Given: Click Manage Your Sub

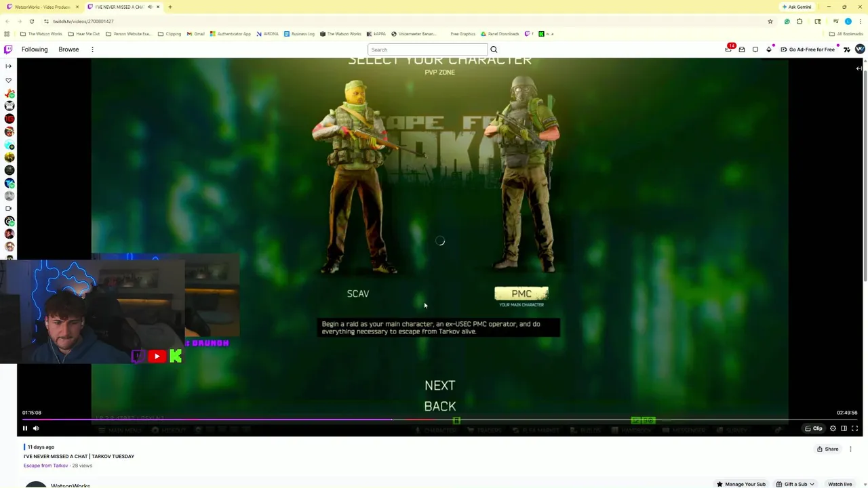Looking at the screenshot, I should point(741,484).
